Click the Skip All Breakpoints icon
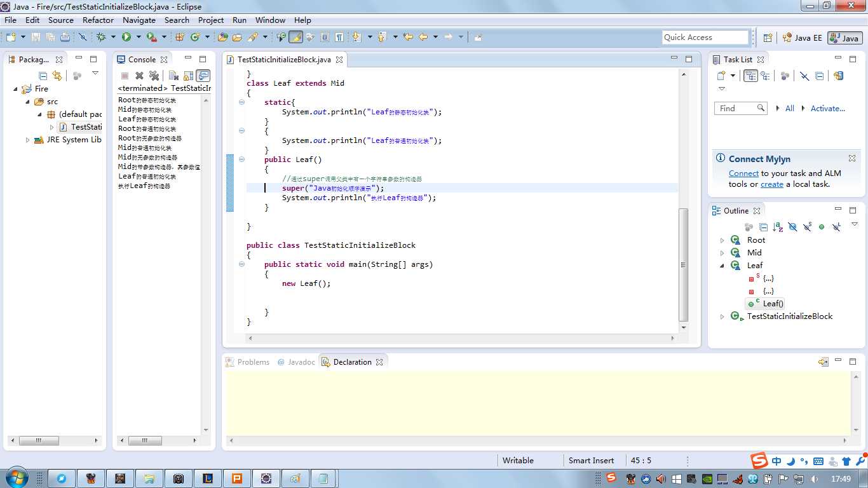 coord(82,37)
